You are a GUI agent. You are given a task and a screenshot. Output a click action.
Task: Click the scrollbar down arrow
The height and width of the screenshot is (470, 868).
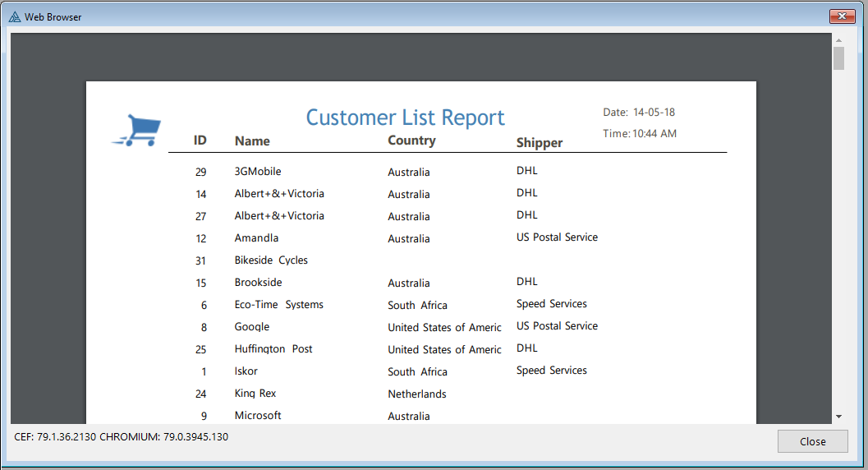point(838,417)
